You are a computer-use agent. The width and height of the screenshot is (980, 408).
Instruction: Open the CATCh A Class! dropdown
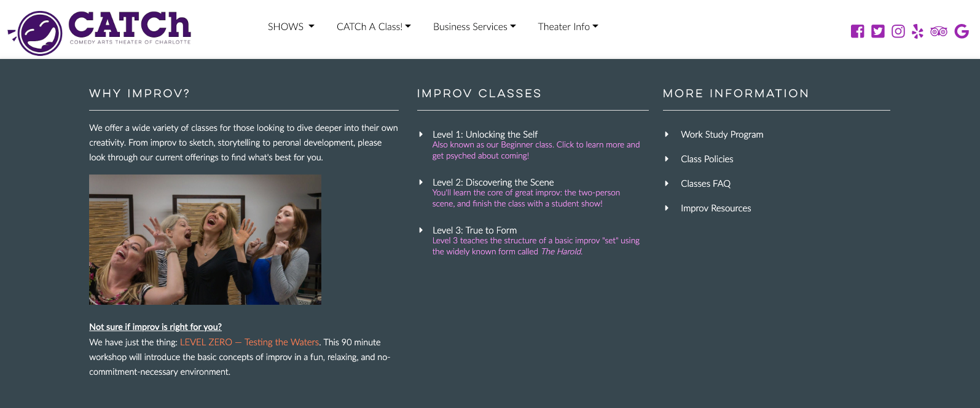point(374,26)
